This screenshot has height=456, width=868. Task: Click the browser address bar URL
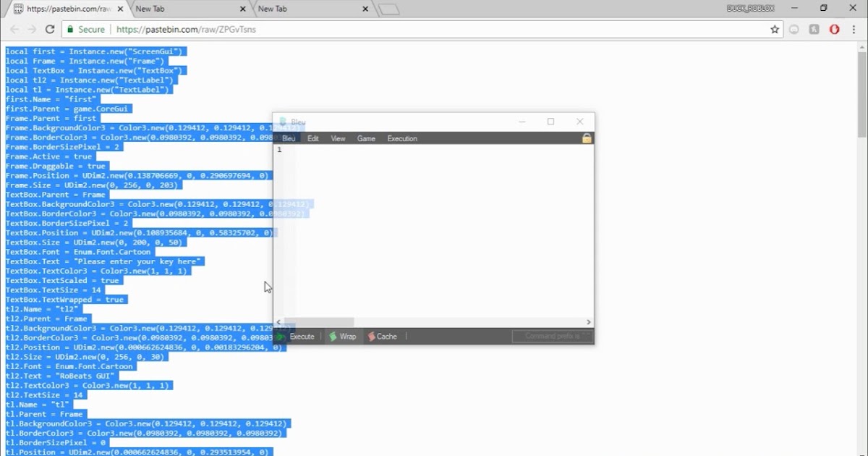(186, 30)
